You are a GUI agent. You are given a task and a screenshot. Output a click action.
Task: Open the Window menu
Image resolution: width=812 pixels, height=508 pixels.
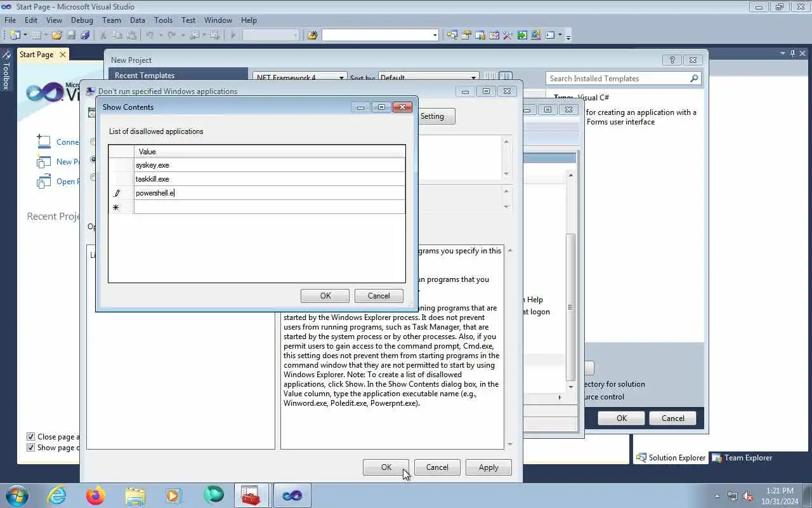pos(218,20)
